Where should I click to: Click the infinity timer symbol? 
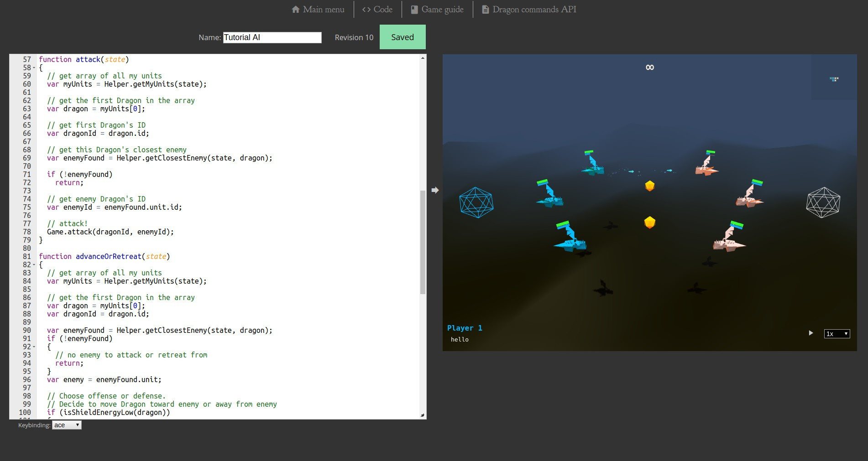(x=650, y=67)
